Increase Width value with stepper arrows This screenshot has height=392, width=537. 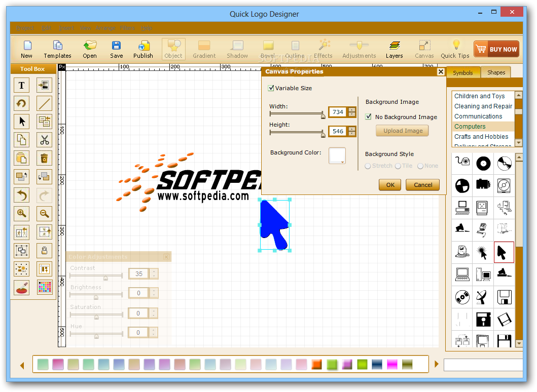click(x=352, y=110)
